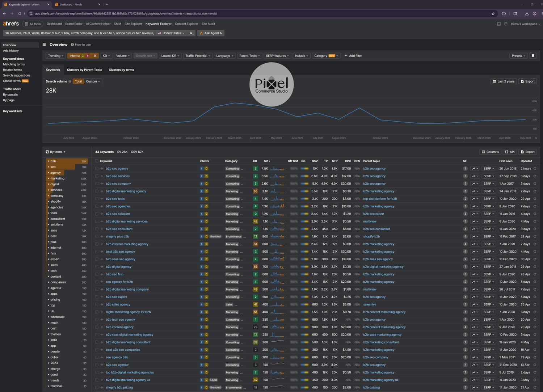Add b2b seo company to list with plus icon
The width and height of the screenshot is (543, 392).
point(102,184)
